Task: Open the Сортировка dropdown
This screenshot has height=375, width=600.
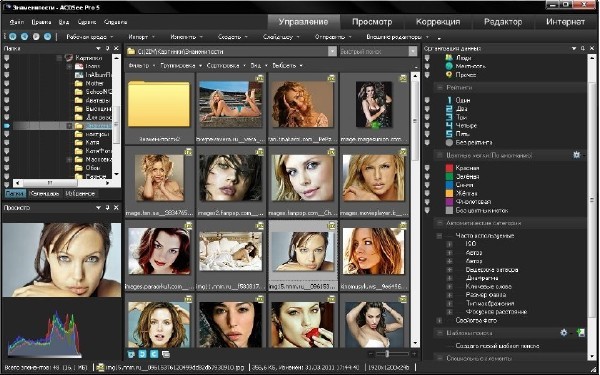Action: pyautogui.click(x=226, y=65)
